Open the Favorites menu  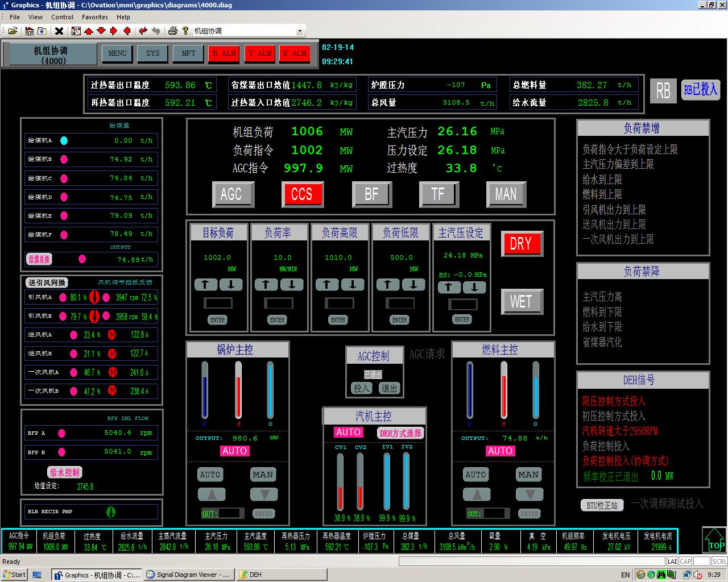click(x=95, y=17)
